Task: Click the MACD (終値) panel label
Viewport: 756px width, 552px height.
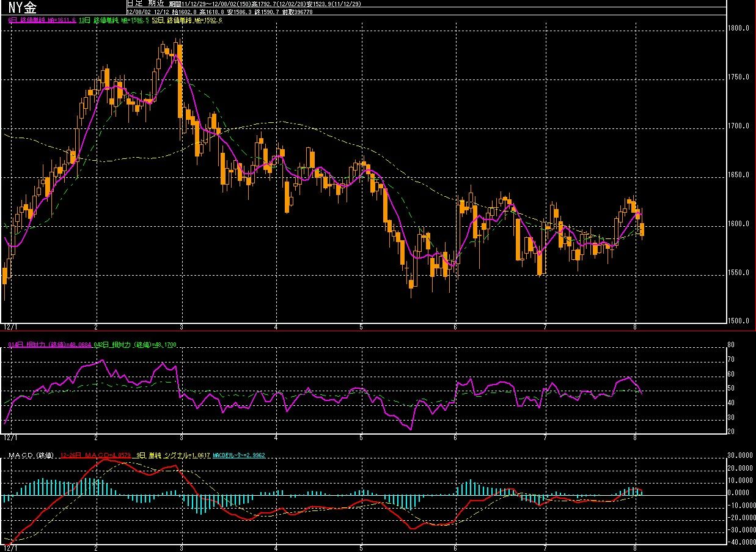Action: tap(31, 455)
